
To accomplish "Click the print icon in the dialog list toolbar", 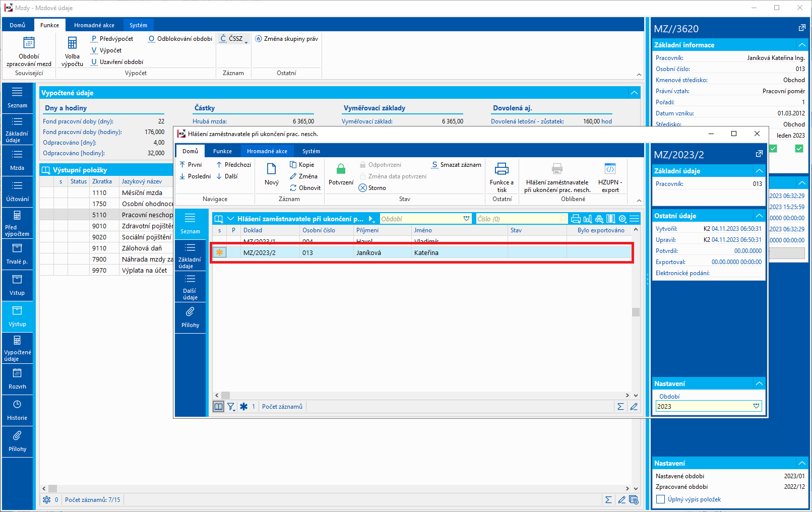I will [x=576, y=219].
